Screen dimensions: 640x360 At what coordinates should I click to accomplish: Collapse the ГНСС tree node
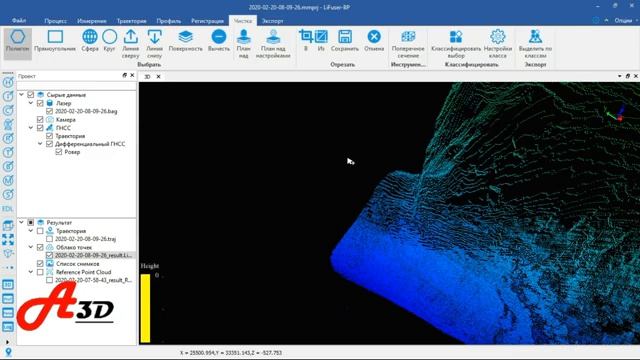point(31,128)
